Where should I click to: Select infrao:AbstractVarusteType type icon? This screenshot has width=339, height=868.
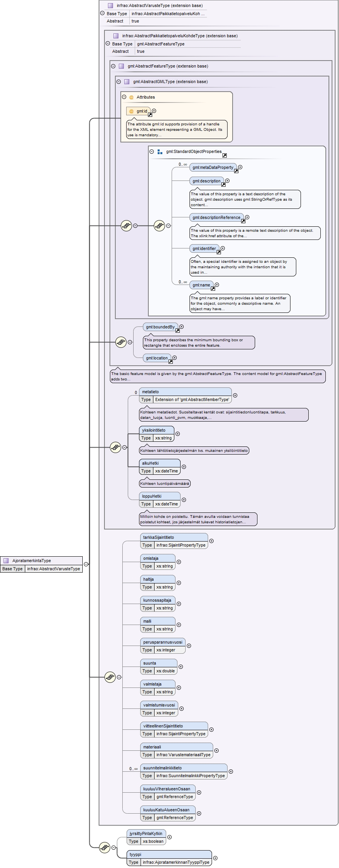pos(110,5)
